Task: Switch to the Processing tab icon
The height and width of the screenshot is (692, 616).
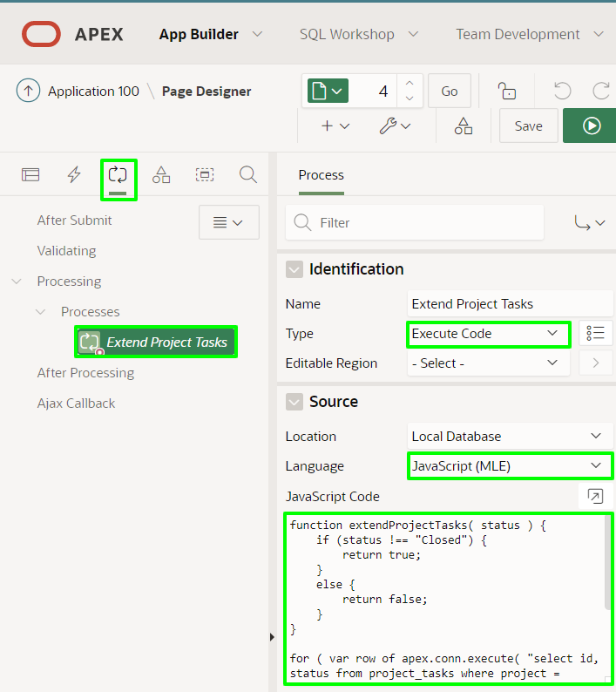Action: click(x=118, y=175)
